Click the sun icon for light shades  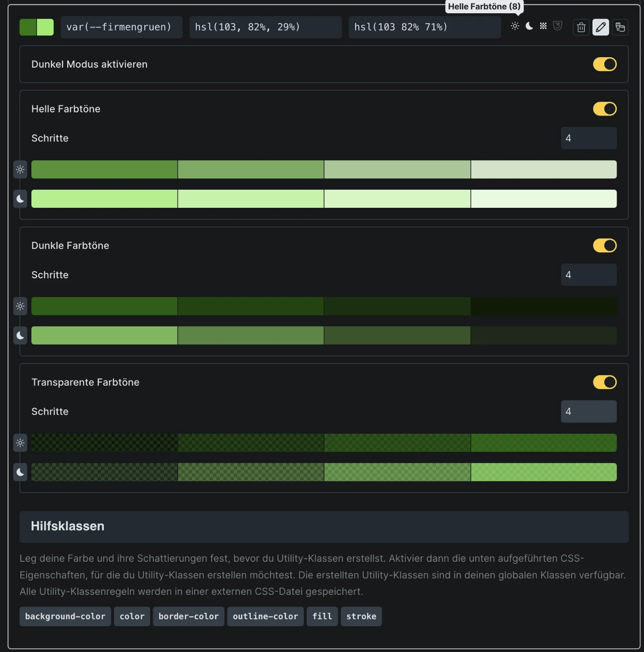point(515,26)
